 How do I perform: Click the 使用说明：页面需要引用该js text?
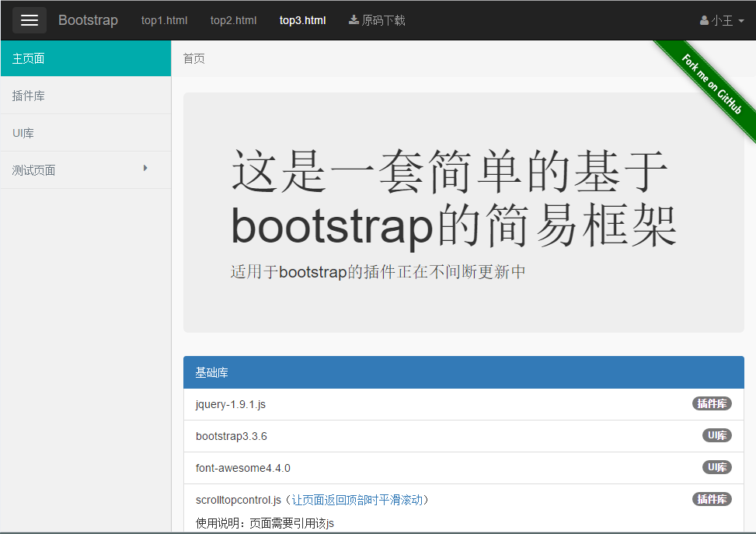pos(265,523)
